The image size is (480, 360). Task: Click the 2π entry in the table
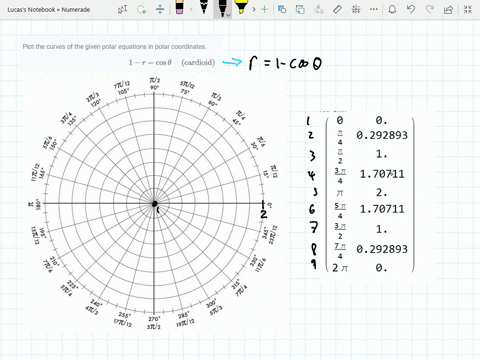click(340, 268)
